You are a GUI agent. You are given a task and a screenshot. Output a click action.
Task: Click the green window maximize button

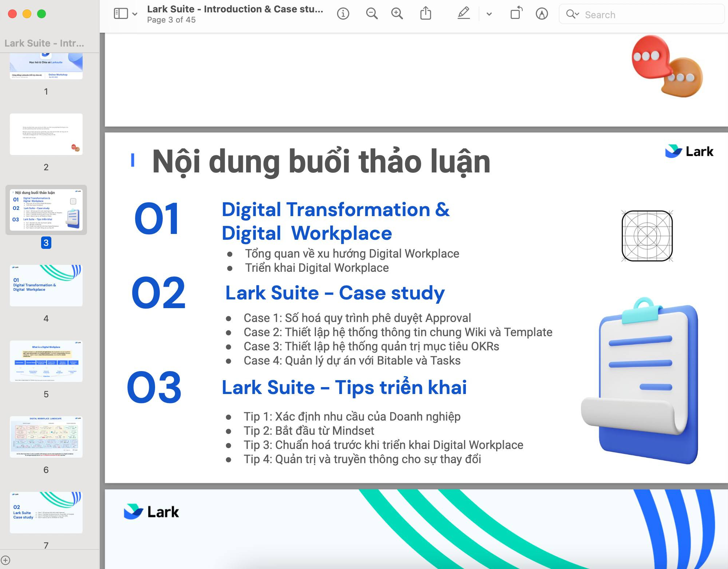point(41,14)
